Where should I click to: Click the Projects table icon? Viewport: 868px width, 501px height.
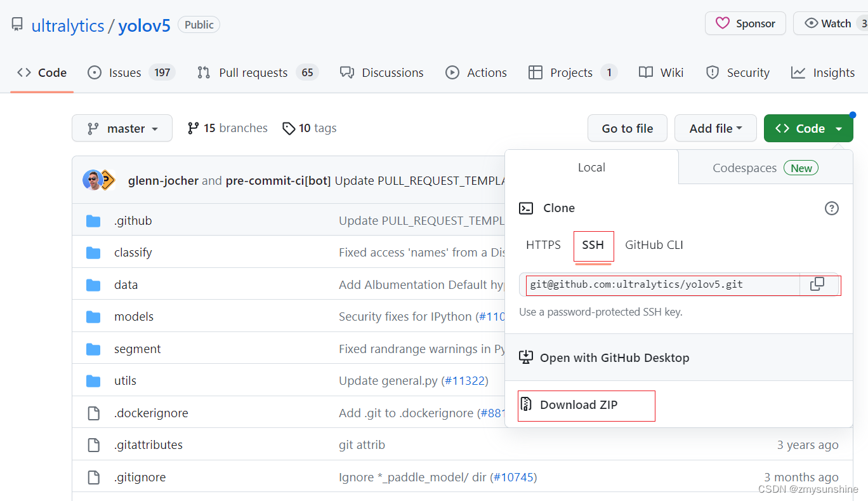(x=536, y=72)
